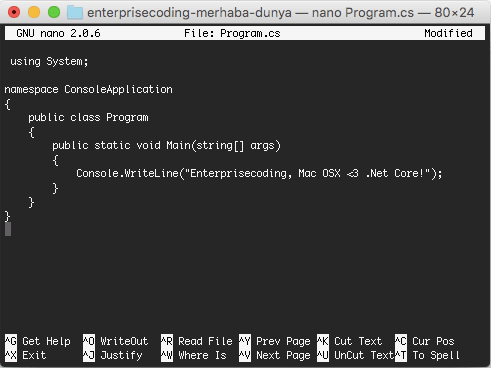The height and width of the screenshot is (368, 491).
Task: Click the ^C Cur Pos shortcut
Action: tap(425, 341)
